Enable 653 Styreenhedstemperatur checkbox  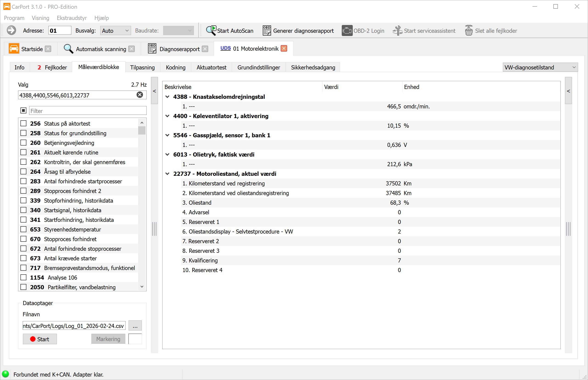[x=23, y=229]
